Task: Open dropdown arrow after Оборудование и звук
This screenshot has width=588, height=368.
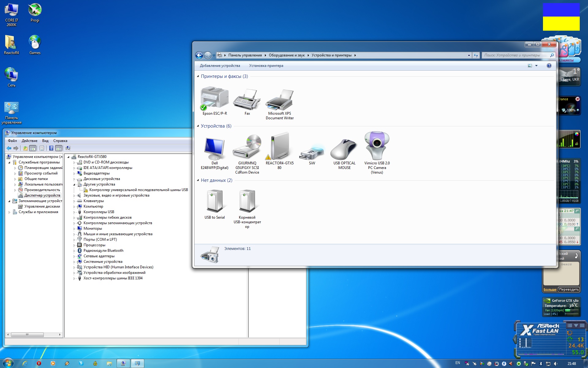Action: [x=308, y=56]
